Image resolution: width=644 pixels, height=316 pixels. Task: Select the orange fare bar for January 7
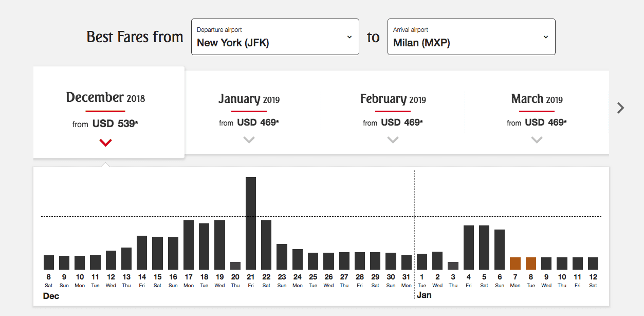click(516, 264)
